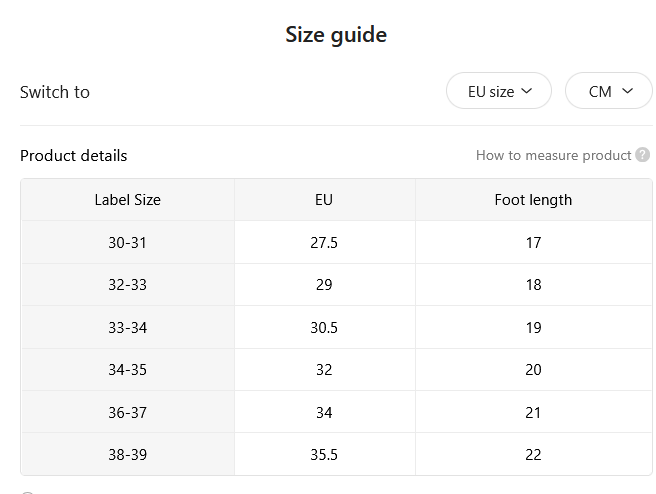Image resolution: width=656 pixels, height=494 pixels.
Task: Click the Size guide heading
Action: point(336,34)
